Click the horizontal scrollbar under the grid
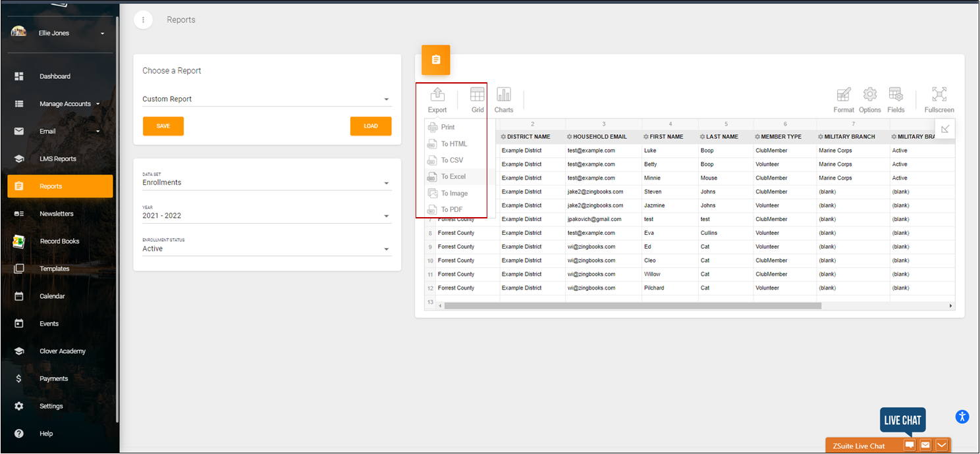 click(x=633, y=306)
